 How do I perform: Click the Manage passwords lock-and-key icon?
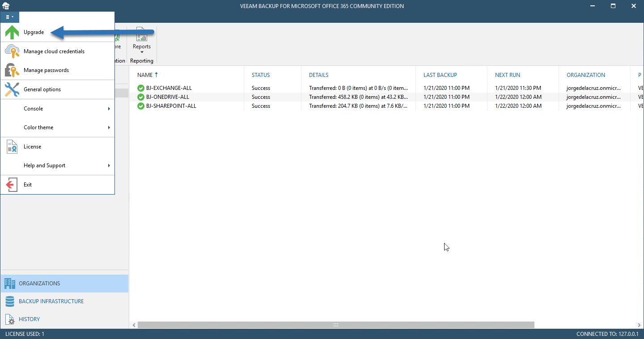coord(12,70)
